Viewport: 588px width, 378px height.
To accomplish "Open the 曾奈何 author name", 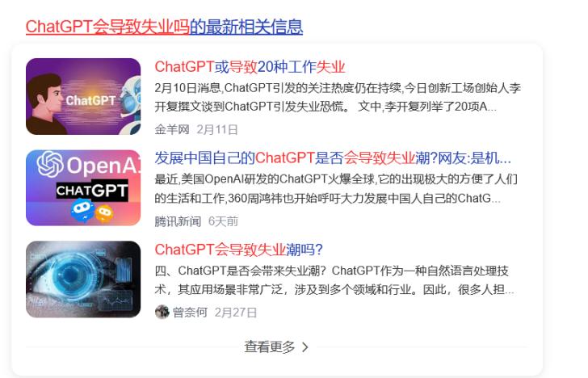I will (x=190, y=312).
